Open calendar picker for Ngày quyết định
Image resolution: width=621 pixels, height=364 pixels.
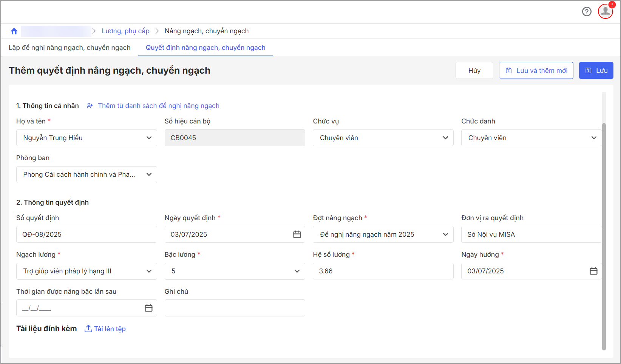(x=297, y=234)
